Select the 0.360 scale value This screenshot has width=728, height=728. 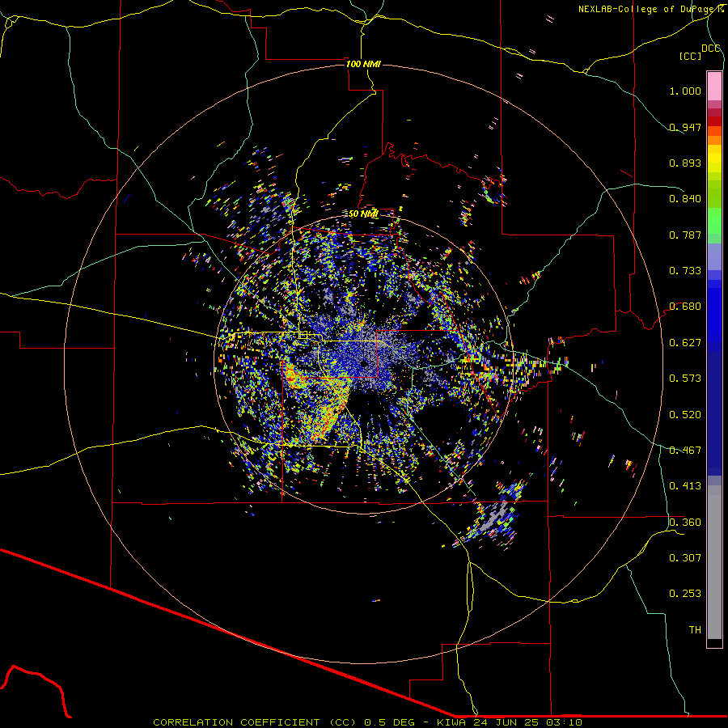[685, 523]
